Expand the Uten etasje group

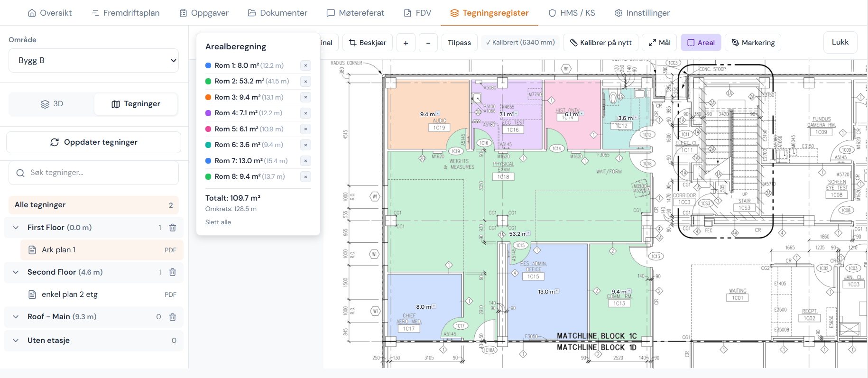pyautogui.click(x=16, y=341)
